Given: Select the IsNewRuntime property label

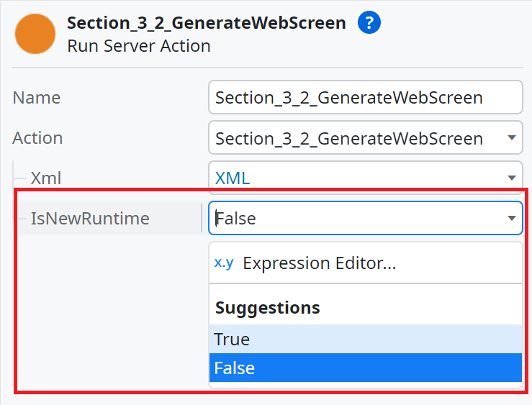Looking at the screenshot, I should (x=90, y=219).
